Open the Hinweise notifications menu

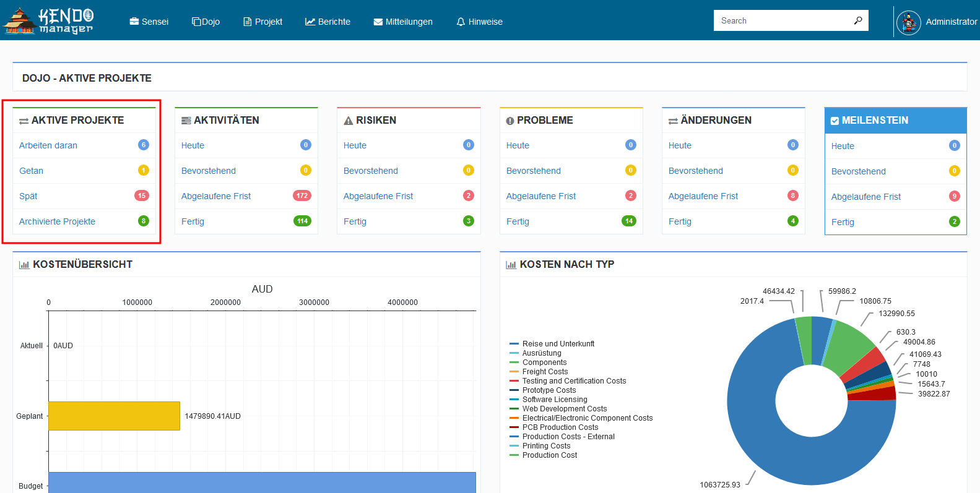(479, 22)
